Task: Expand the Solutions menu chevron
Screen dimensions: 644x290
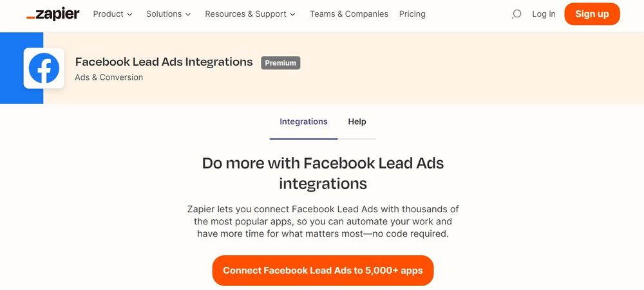Action: [x=188, y=14]
